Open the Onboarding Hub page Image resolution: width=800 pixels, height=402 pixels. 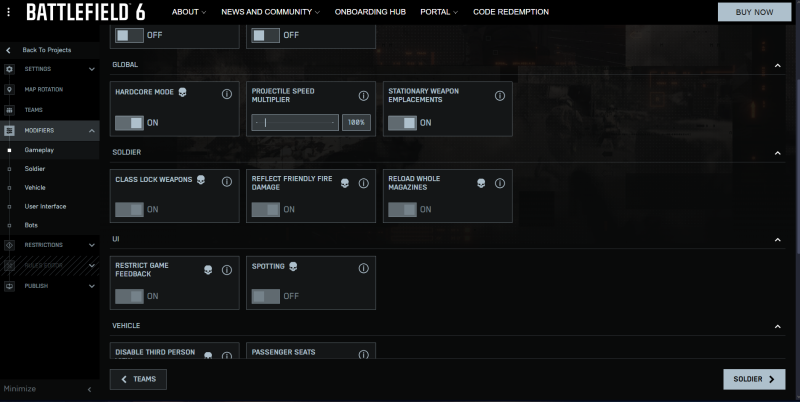click(370, 12)
